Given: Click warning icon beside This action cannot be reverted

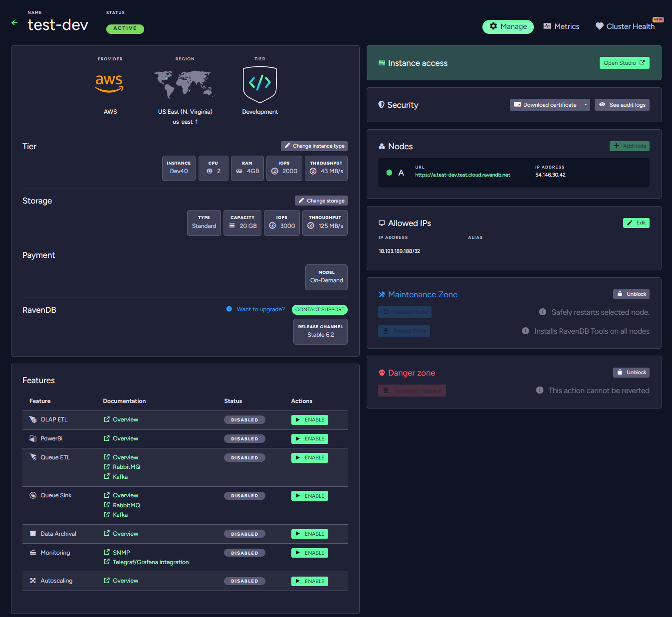Looking at the screenshot, I should click(540, 391).
